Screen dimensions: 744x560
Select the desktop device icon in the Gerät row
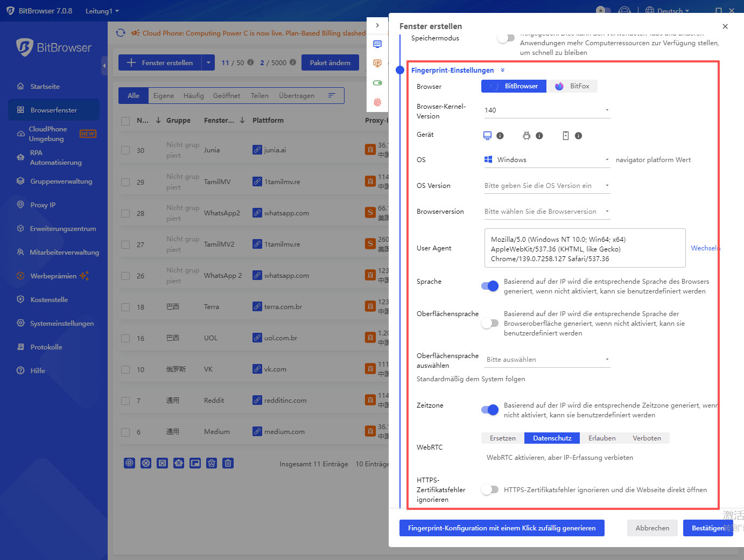(488, 135)
